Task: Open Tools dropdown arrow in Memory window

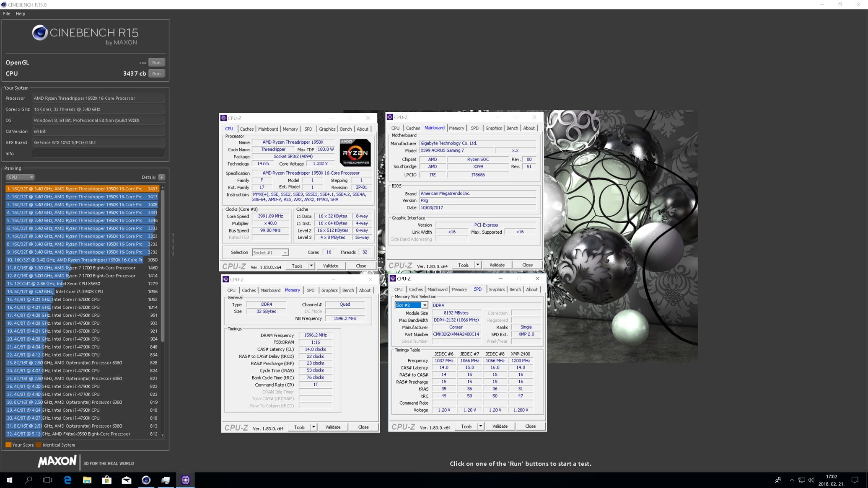Action: pos(314,427)
